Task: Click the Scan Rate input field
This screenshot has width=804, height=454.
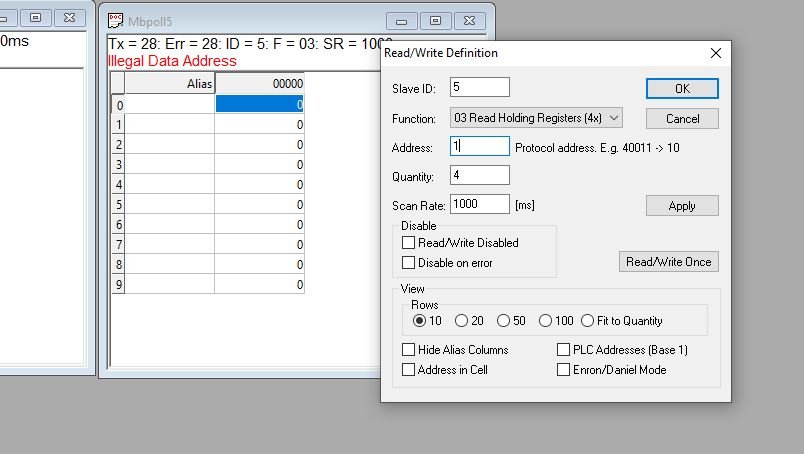Action: [x=480, y=205]
